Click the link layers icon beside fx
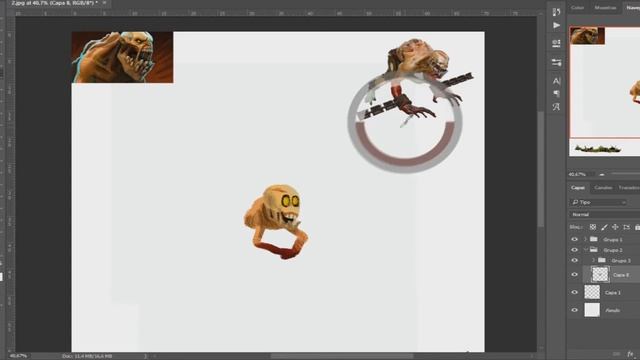The image size is (640, 360). pos(617,354)
